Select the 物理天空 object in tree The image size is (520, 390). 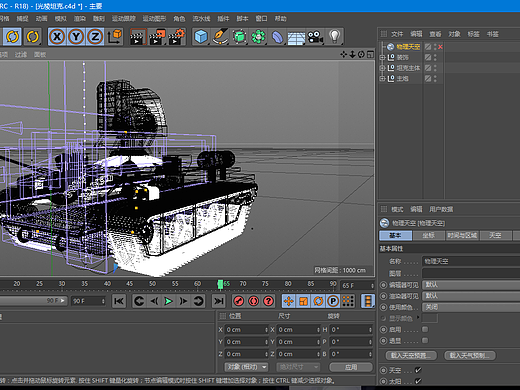[x=408, y=47]
